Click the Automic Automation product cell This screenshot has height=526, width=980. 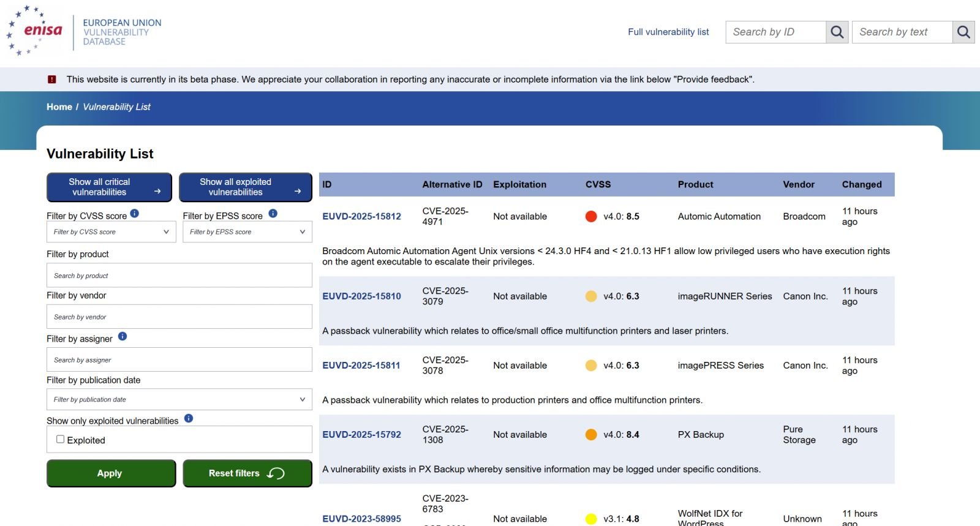(719, 216)
